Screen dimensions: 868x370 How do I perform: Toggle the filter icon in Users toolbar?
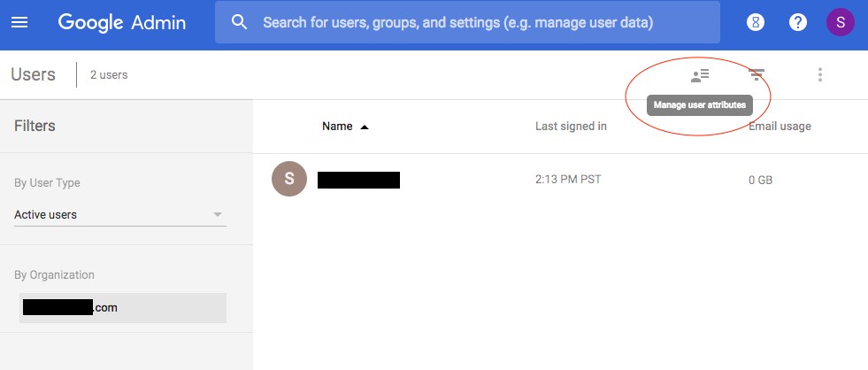click(757, 75)
